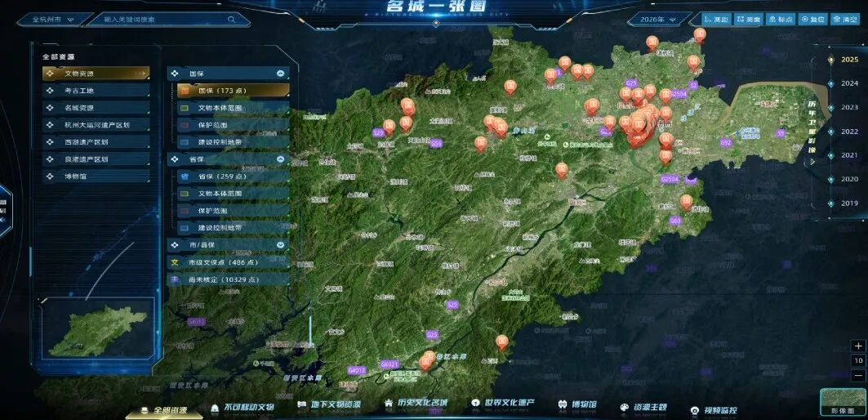Select the 标点 point marking tool
The image size is (868, 420).
[781, 20]
